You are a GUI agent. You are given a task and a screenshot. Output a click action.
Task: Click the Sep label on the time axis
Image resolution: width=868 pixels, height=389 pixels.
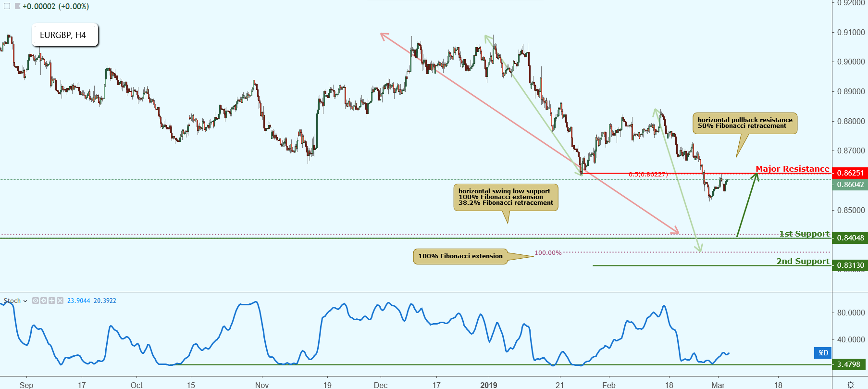point(26,385)
